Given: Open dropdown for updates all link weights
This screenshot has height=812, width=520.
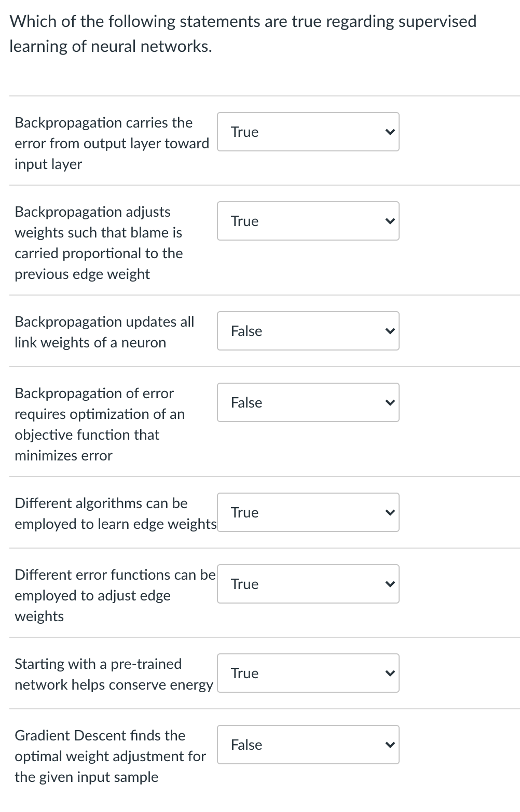Looking at the screenshot, I should (308, 331).
